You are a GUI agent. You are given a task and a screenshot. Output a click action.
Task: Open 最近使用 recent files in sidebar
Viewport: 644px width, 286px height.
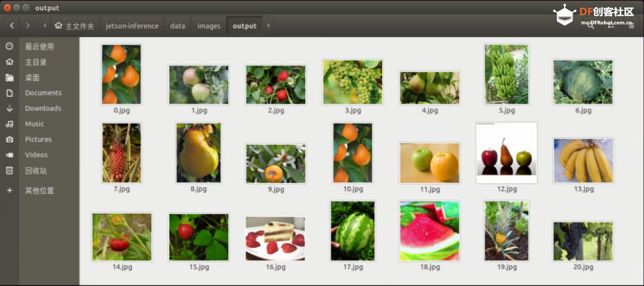click(x=39, y=47)
